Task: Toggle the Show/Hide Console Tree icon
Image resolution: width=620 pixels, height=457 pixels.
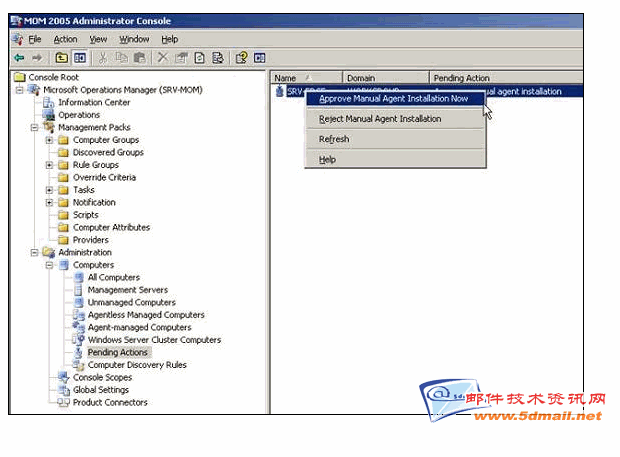Action: (80, 58)
